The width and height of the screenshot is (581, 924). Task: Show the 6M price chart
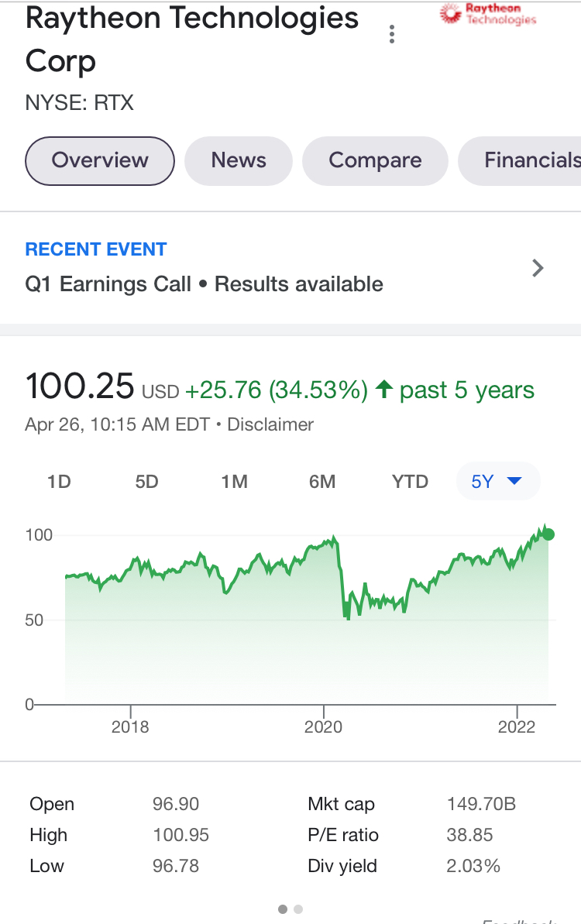tap(322, 482)
